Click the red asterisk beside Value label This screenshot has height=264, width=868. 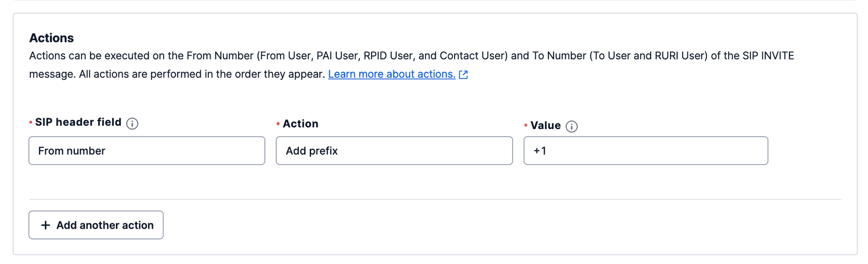click(x=526, y=126)
